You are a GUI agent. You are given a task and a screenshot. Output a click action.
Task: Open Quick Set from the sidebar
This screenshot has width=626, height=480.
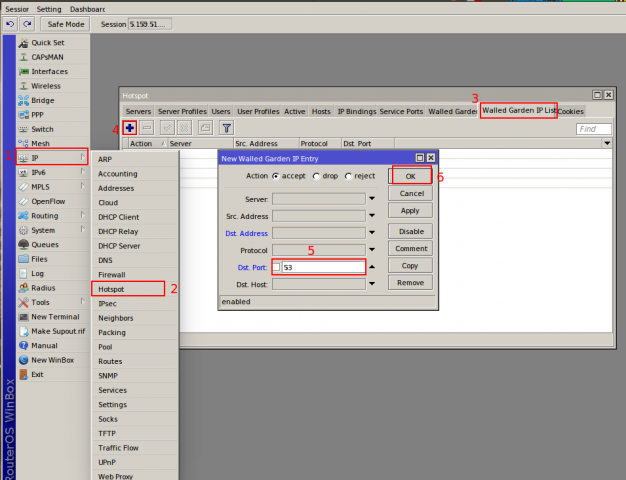coord(47,43)
